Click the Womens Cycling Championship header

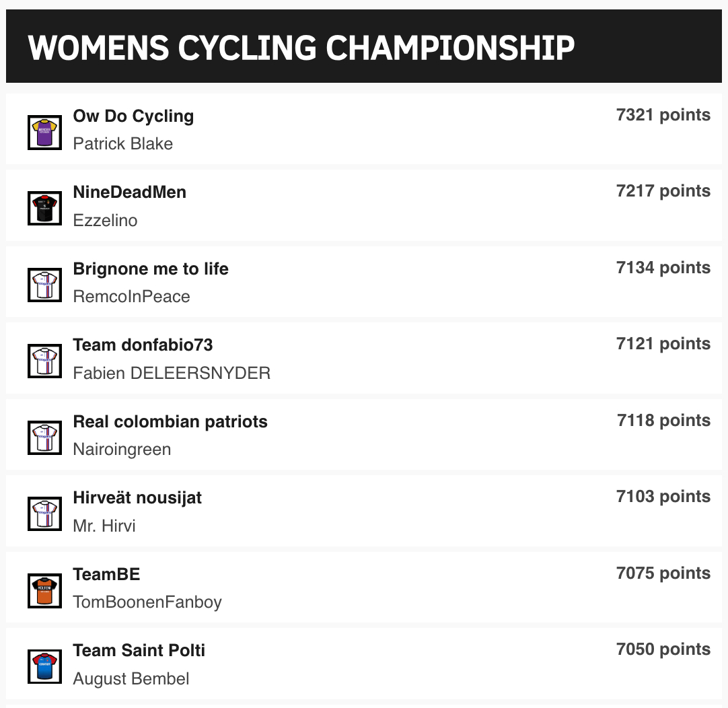(301, 47)
